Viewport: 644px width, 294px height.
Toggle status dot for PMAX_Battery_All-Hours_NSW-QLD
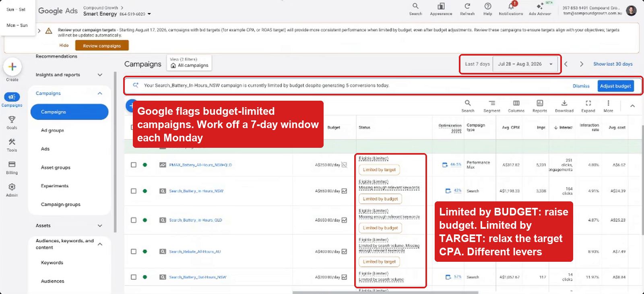point(145,165)
